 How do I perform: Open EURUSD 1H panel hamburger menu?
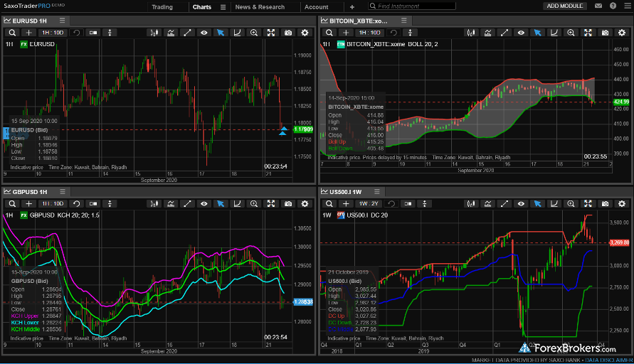[62, 20]
